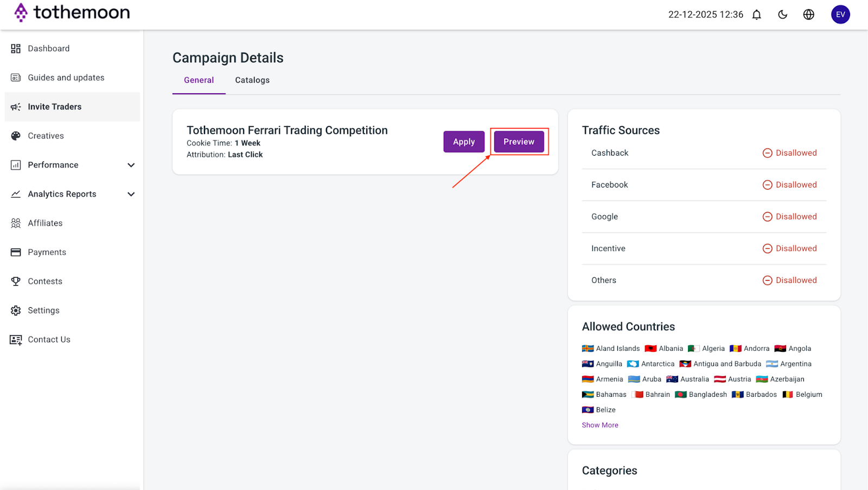Click the Contests trophy icon
868x490 pixels.
(16, 281)
